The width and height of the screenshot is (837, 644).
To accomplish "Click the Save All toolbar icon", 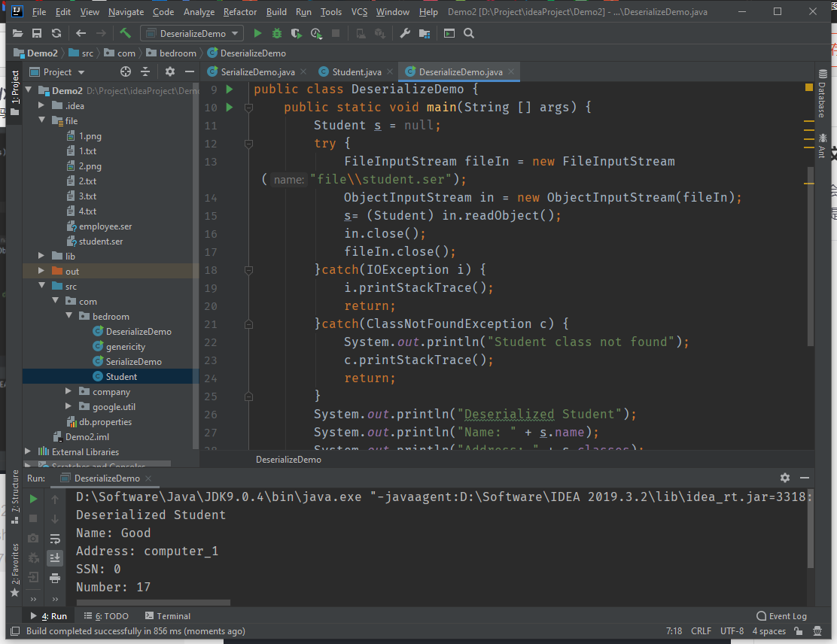I will 37,34.
